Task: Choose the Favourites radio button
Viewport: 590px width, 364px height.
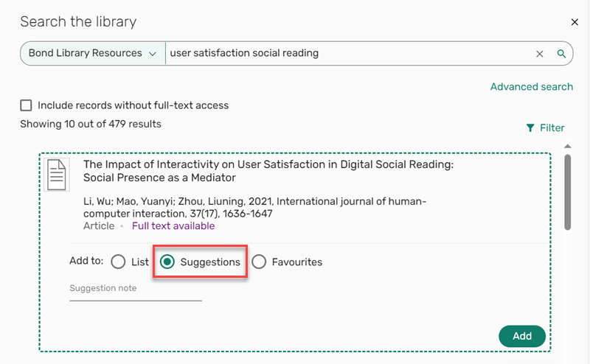Action: point(259,262)
